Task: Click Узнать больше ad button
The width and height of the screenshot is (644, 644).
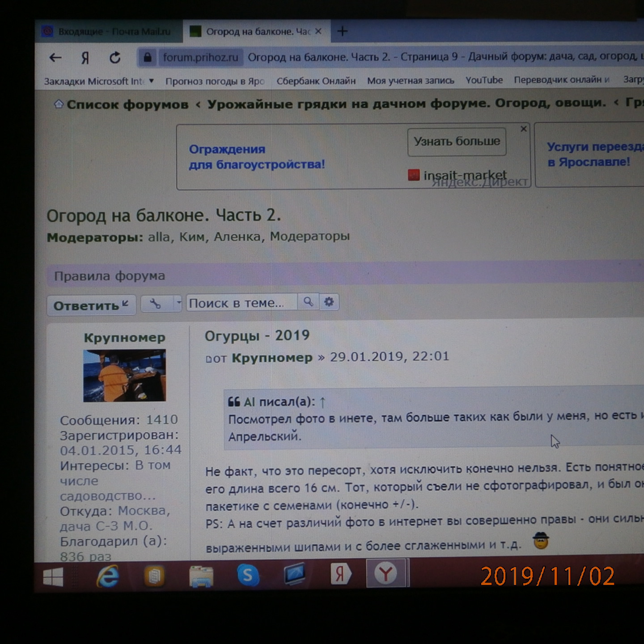Action: [457, 142]
